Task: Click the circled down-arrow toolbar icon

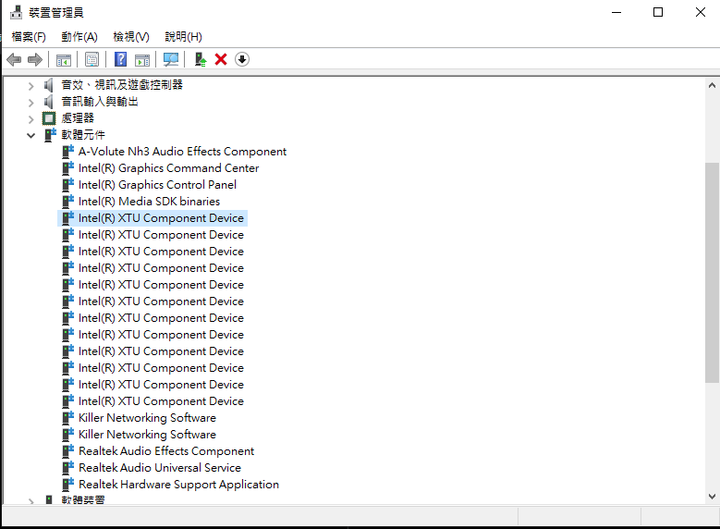Action: 242,59
